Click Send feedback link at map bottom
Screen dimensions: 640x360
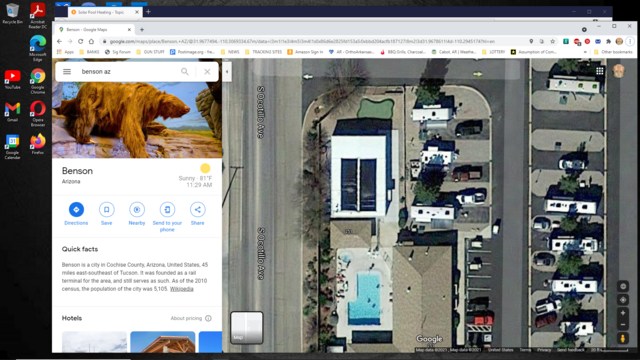point(571,350)
